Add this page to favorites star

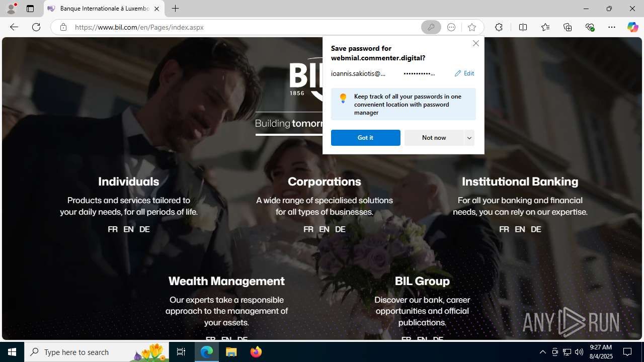471,27
